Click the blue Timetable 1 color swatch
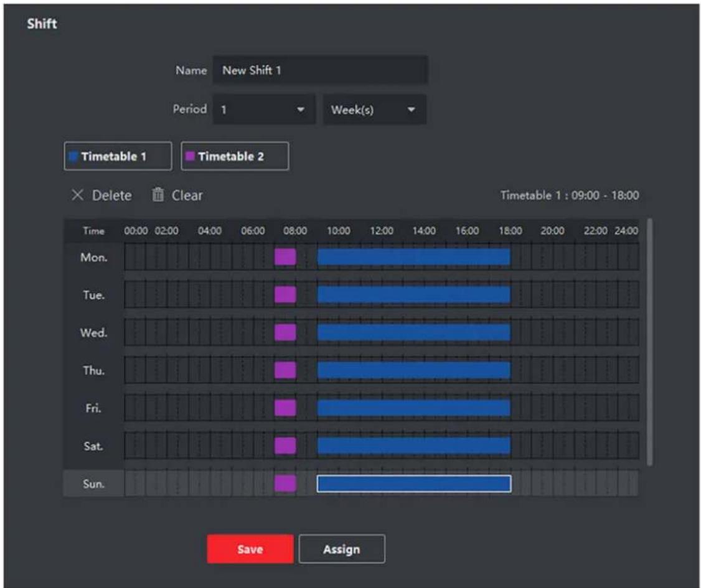Image resolution: width=701 pixels, height=588 pixels. coord(73,156)
